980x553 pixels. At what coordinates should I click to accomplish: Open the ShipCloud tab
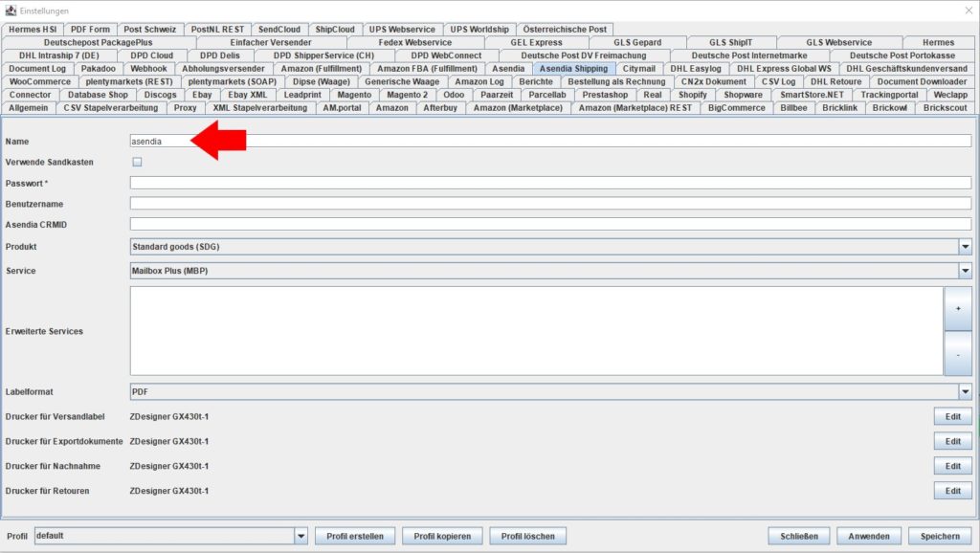point(335,30)
